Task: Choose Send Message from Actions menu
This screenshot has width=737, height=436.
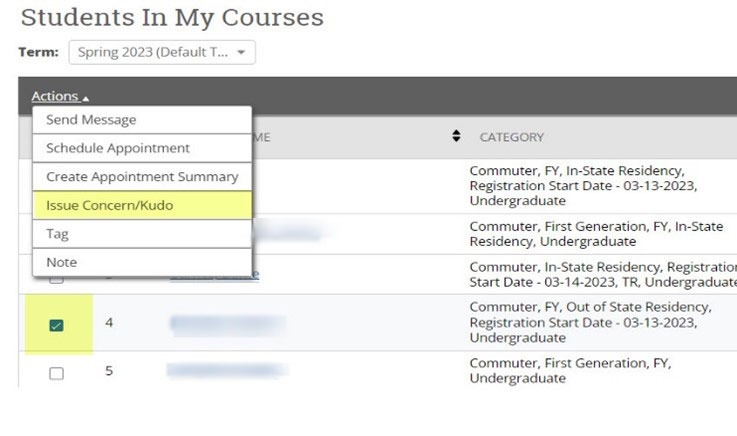Action: pyautogui.click(x=91, y=120)
